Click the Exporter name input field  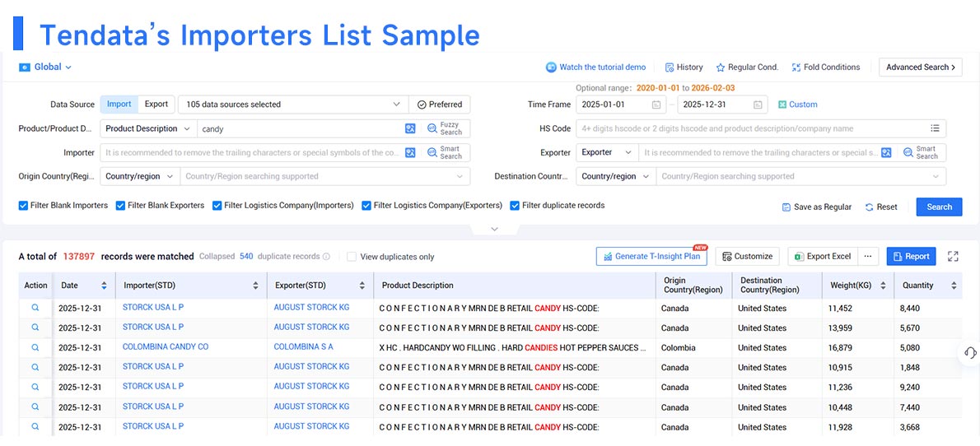tap(758, 152)
